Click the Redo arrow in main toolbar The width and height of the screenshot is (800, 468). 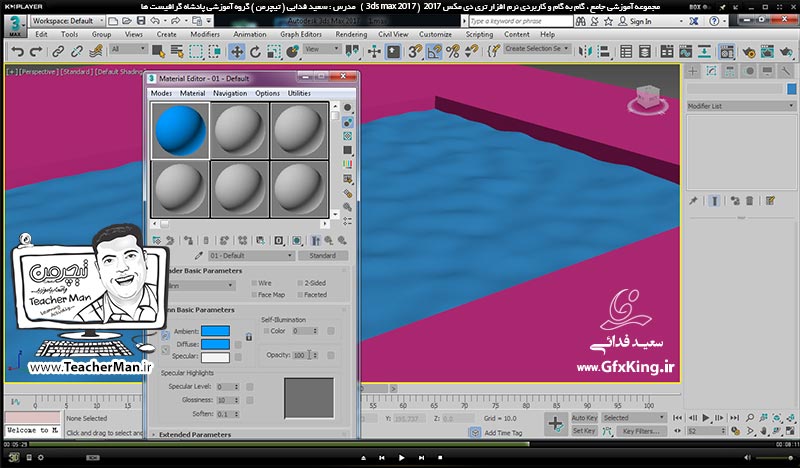tap(36, 52)
